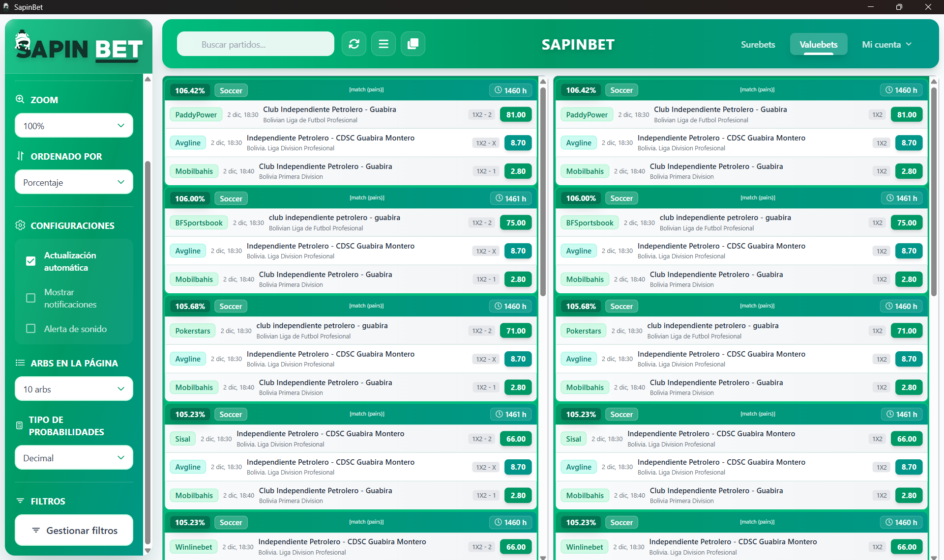Click the PaddyPower 81.00 odds button

click(516, 114)
